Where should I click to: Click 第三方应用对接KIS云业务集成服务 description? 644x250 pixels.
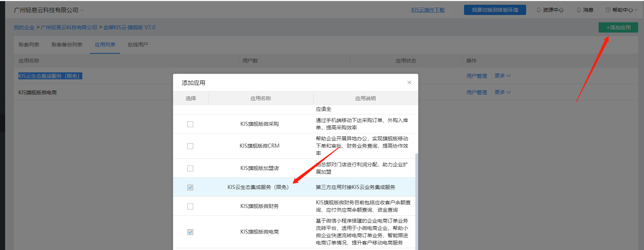355,187
